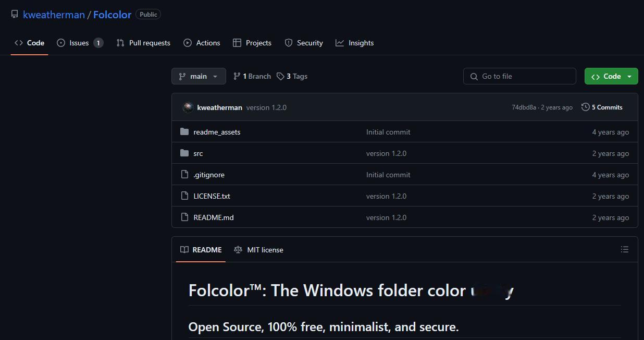Screen dimensions: 644x340
Task: Click the Issues count badge 1
Action: [x=98, y=43]
